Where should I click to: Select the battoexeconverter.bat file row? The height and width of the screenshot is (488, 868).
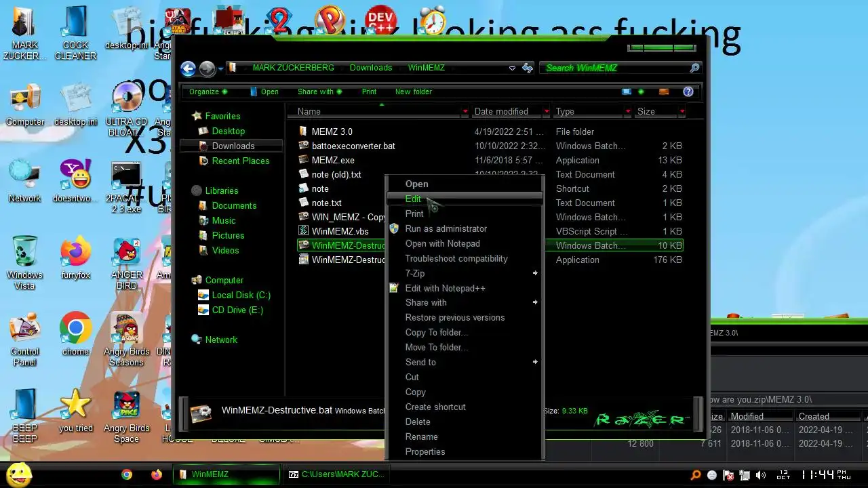click(x=490, y=146)
